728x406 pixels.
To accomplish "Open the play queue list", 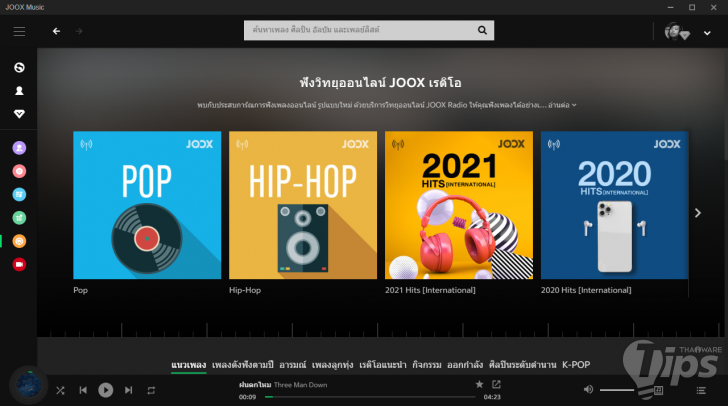I will (701, 391).
